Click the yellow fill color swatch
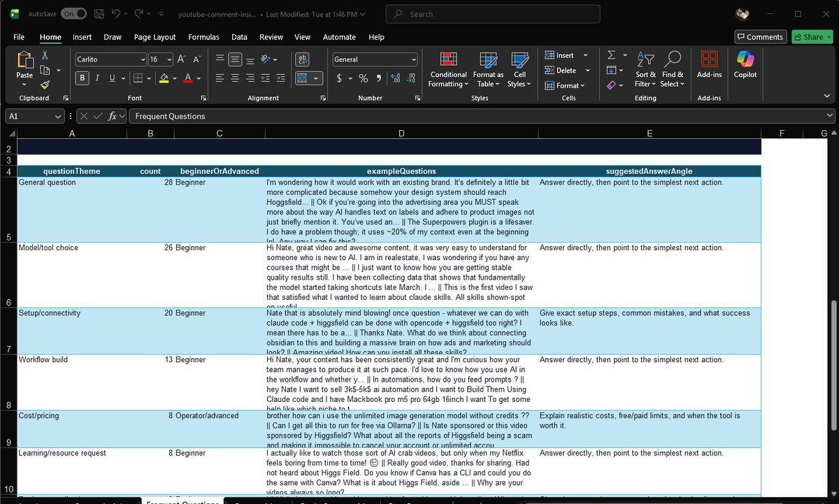 [x=164, y=78]
